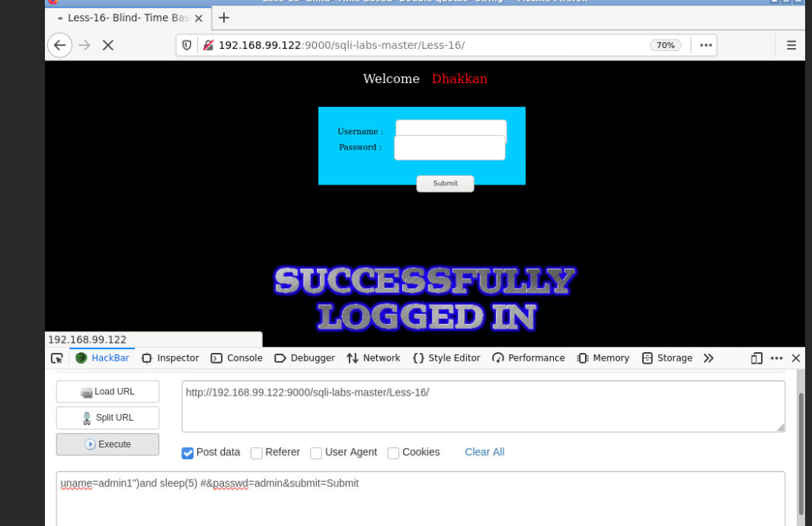This screenshot has width=812, height=526.
Task: Open the Storage tab
Action: coord(667,358)
